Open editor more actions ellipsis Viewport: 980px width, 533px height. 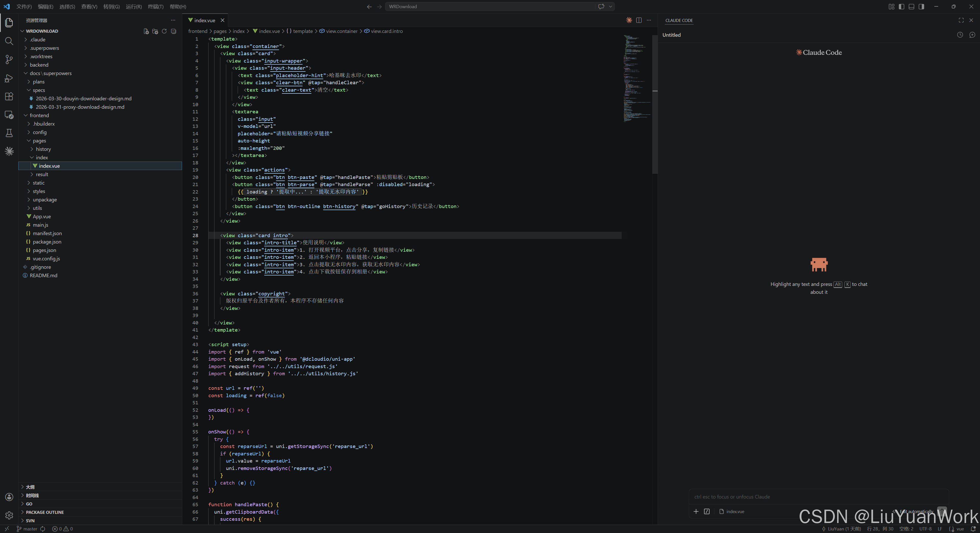[x=649, y=20]
